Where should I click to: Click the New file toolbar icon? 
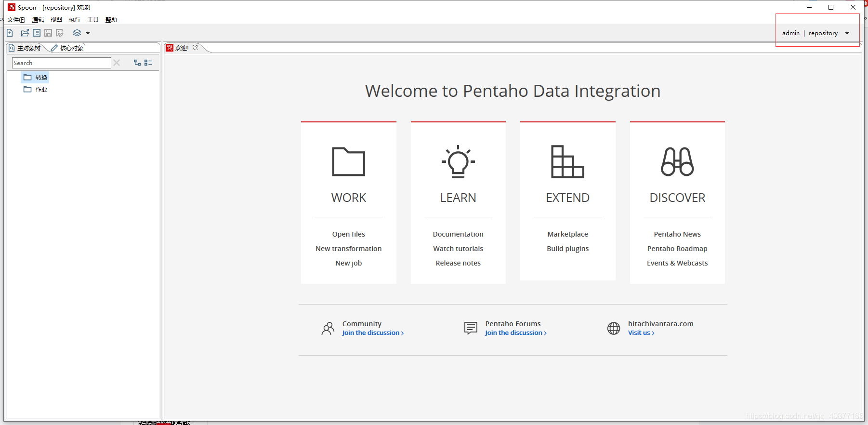(x=10, y=33)
